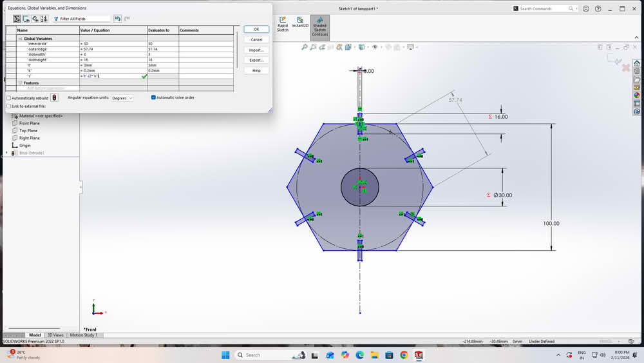Switch to the Model tab
This screenshot has height=363, width=644.
tap(35, 335)
